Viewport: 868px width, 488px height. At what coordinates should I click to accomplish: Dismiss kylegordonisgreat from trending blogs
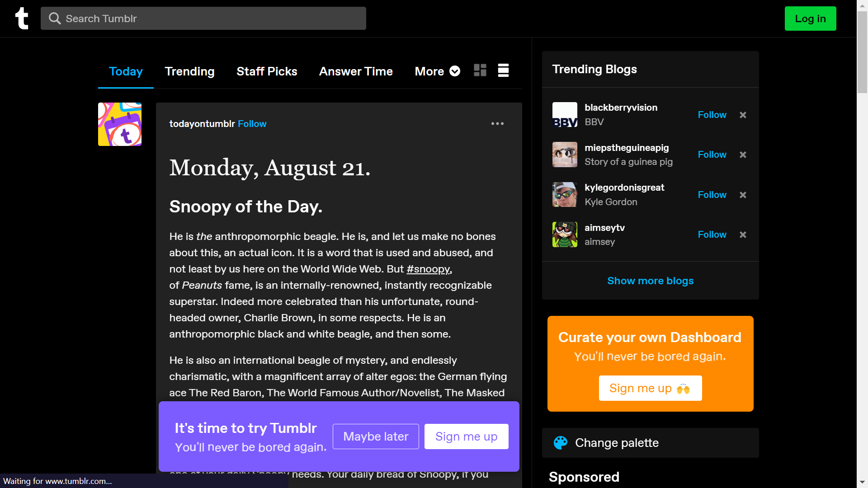(x=743, y=195)
